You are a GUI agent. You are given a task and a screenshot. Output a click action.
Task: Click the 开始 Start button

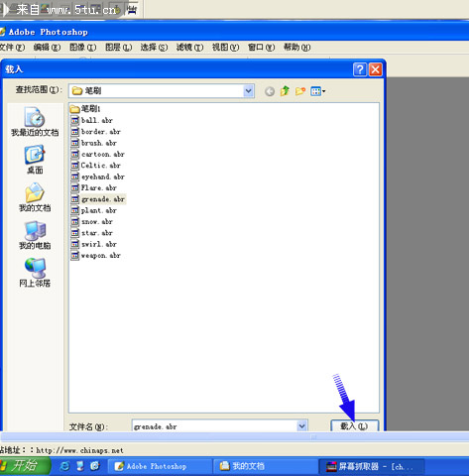tap(24, 466)
